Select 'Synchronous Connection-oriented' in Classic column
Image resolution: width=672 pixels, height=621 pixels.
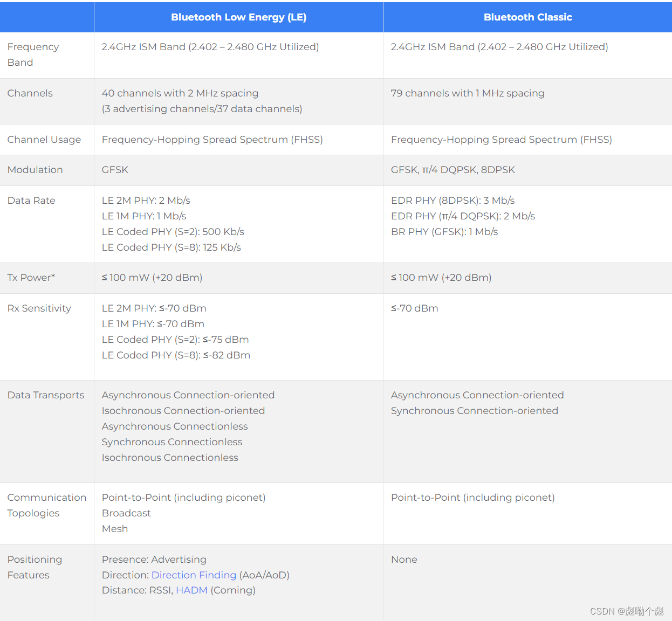pyautogui.click(x=475, y=411)
